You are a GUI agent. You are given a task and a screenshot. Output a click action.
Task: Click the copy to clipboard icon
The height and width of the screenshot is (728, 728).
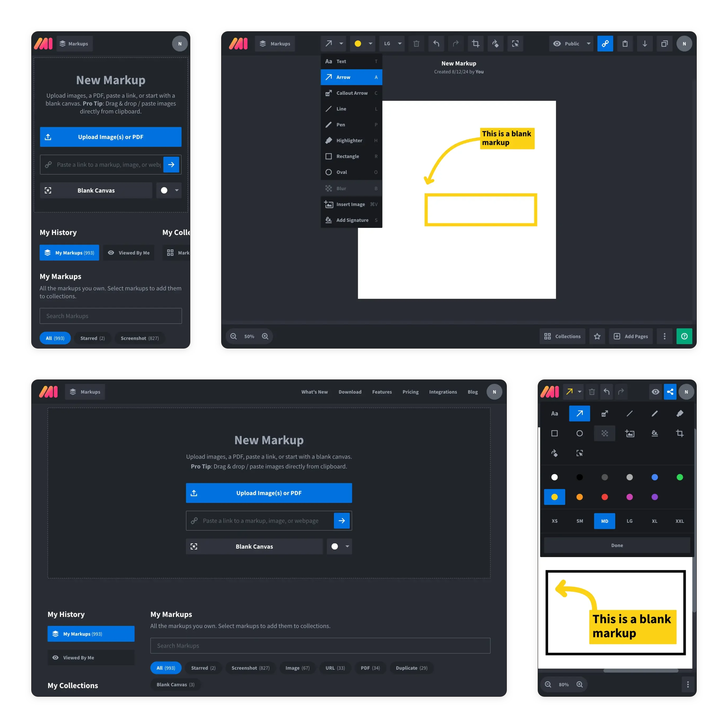(x=625, y=44)
